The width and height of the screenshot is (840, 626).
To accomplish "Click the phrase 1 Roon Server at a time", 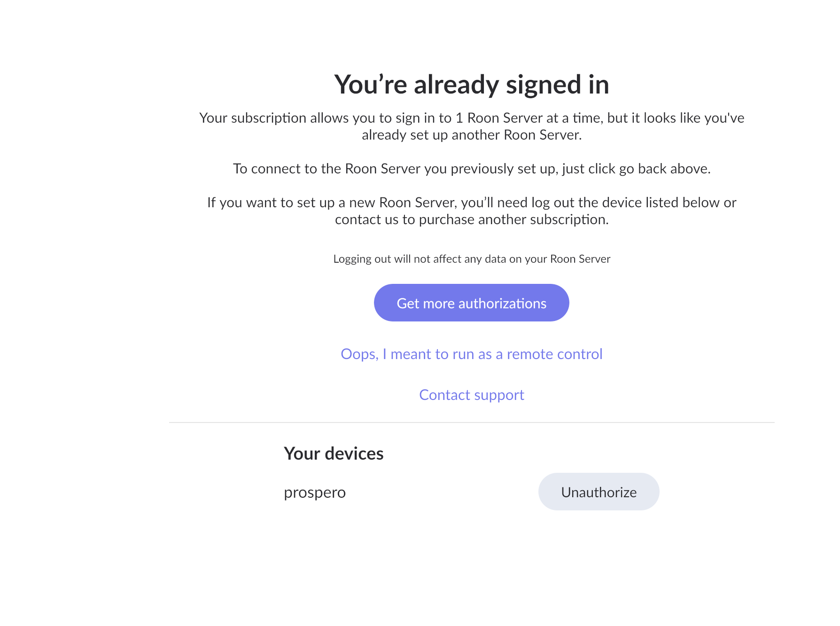I will coord(519,118).
